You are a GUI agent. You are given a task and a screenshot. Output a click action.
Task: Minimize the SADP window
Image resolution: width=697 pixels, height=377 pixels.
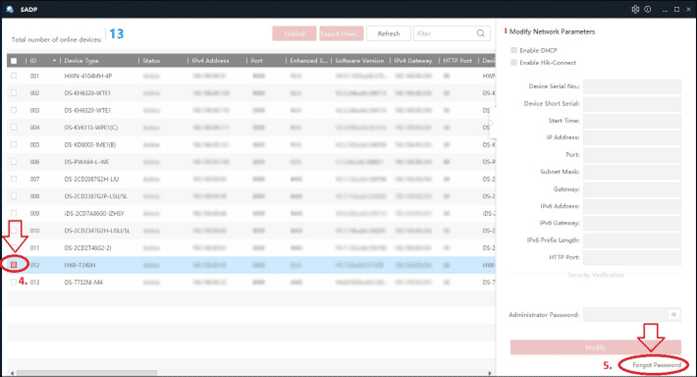point(665,10)
